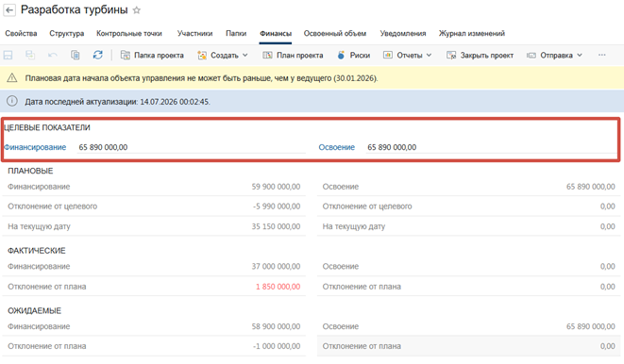Open the Освоенный объем tab

[335, 33]
